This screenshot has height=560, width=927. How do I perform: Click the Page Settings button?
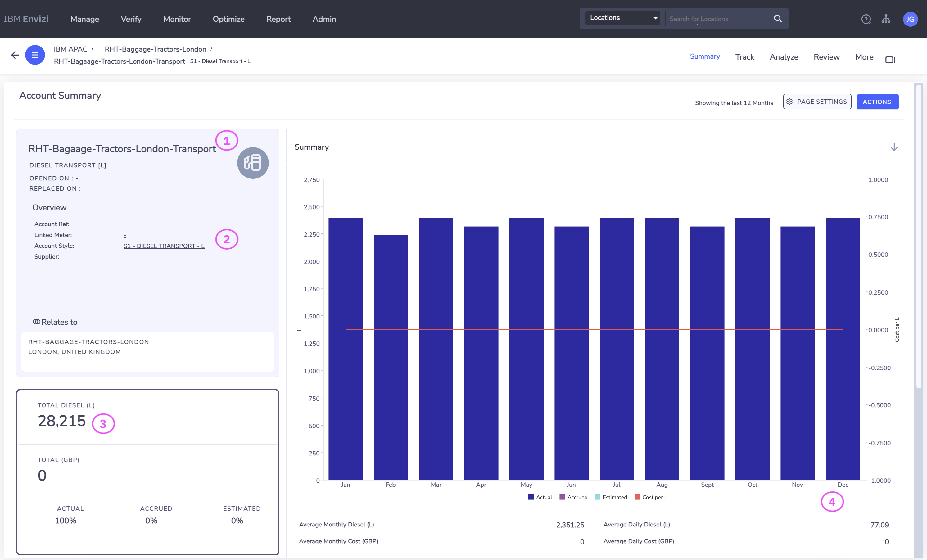tap(817, 102)
